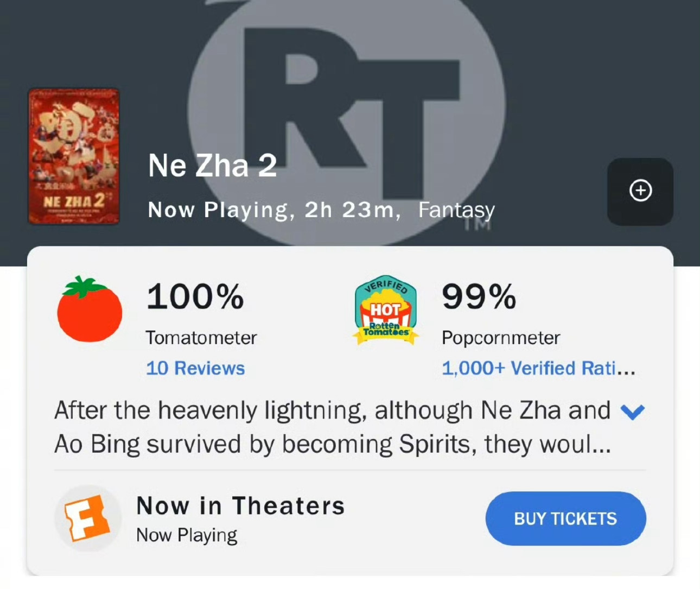Viewport: 700px width, 589px height.
Task: Open the 10 Reviews link
Action: coord(195,368)
